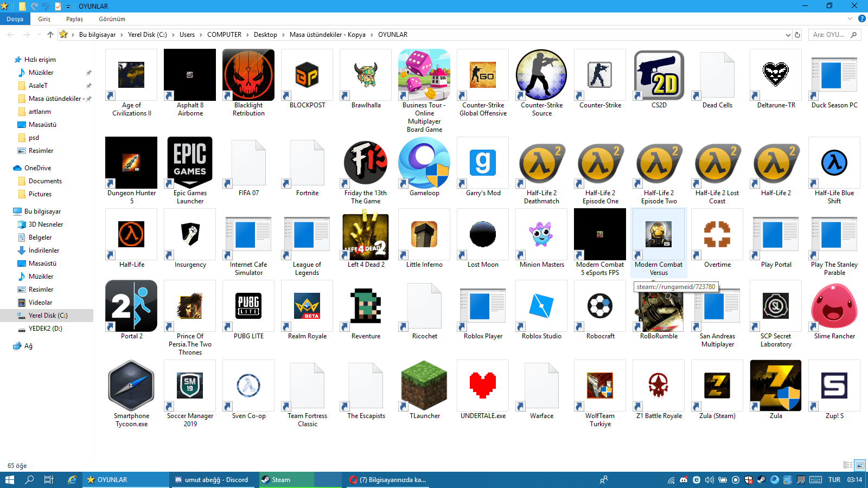Switch to the Giriş ribbon tab
Viewport: 868px width, 488px height.
(44, 19)
